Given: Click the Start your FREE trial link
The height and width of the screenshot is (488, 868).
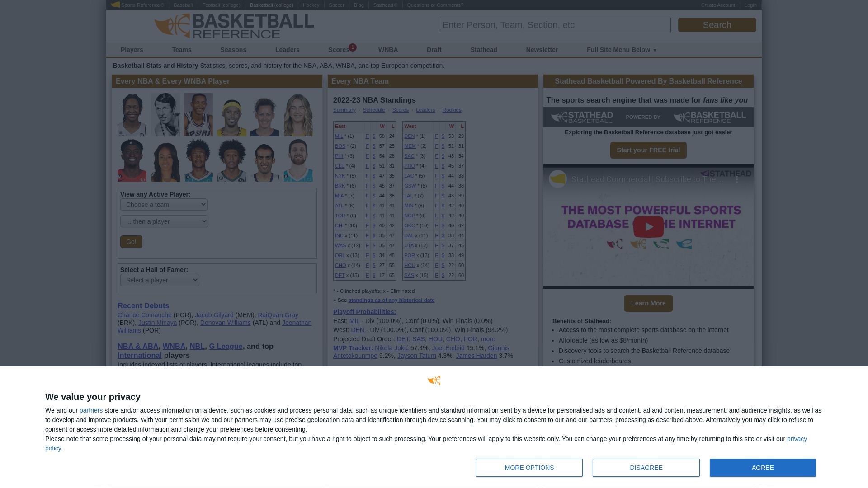Looking at the screenshot, I should (x=648, y=150).
